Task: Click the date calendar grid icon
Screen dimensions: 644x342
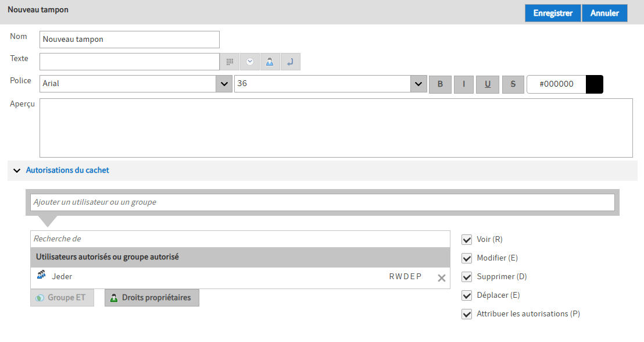Action: coord(230,62)
